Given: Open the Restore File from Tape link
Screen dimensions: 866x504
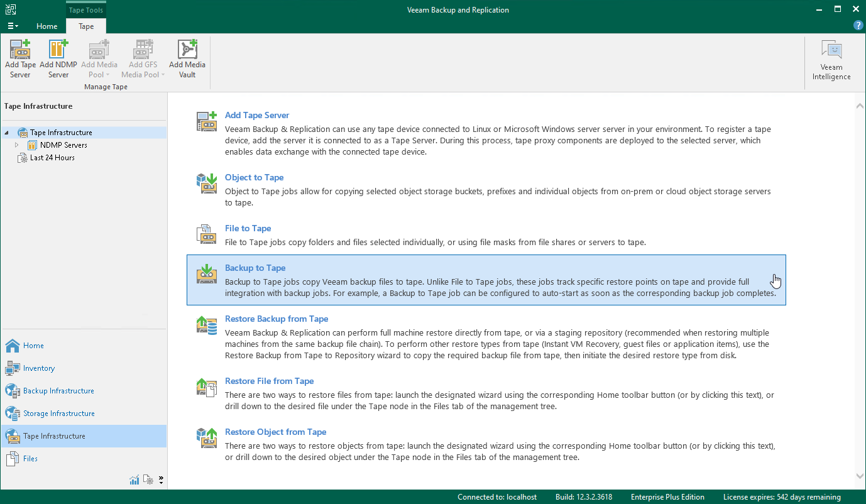Looking at the screenshot, I should [x=269, y=381].
